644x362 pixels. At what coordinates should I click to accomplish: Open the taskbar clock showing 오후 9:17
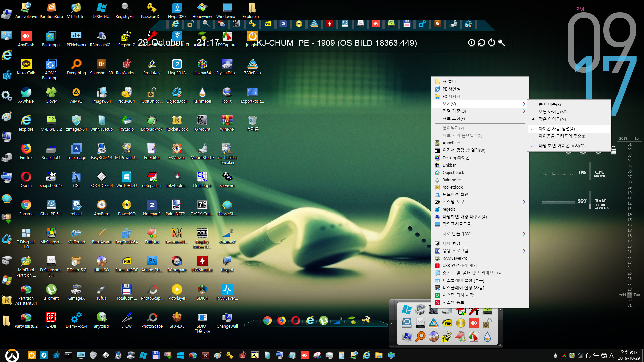pyautogui.click(x=629, y=355)
